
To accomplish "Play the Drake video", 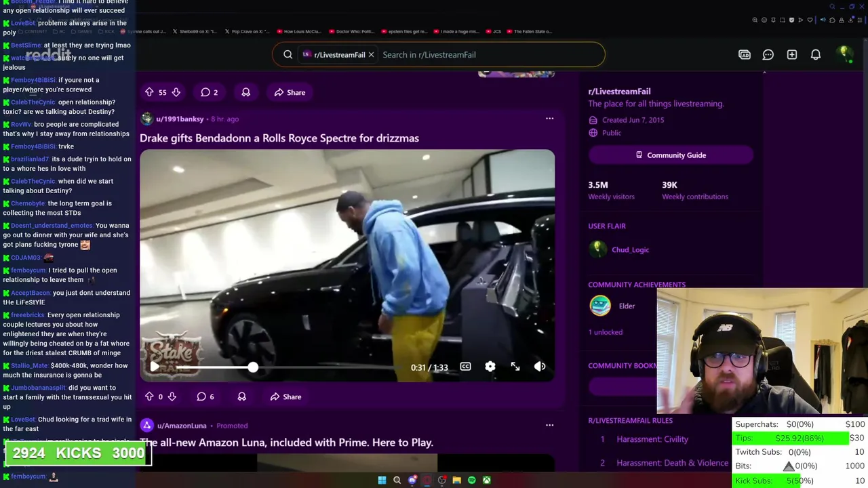I will pyautogui.click(x=155, y=367).
